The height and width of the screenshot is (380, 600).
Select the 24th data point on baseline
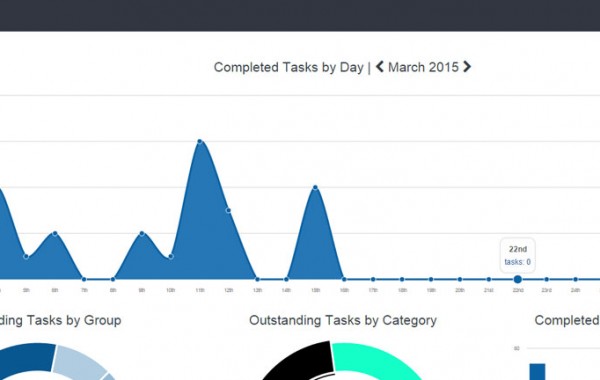[x=576, y=279]
